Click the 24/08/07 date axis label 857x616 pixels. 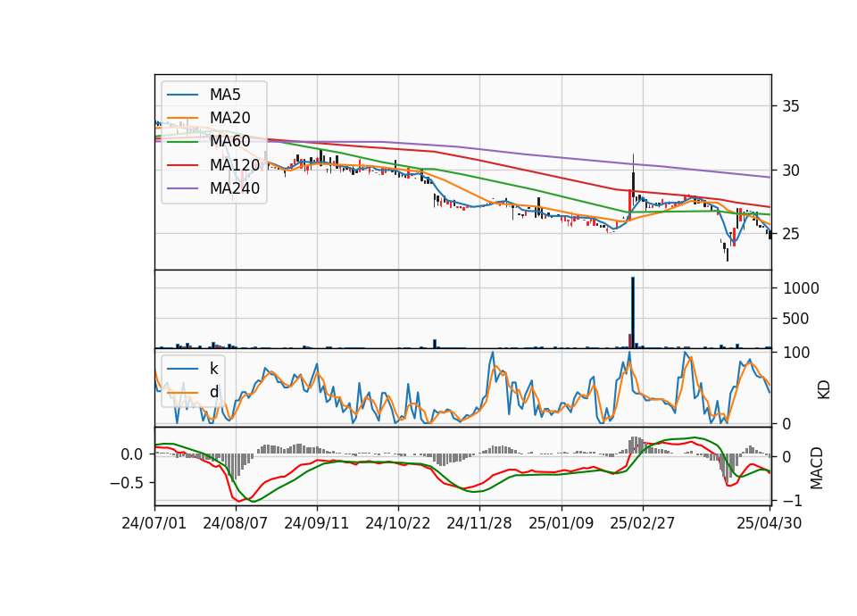(236, 523)
